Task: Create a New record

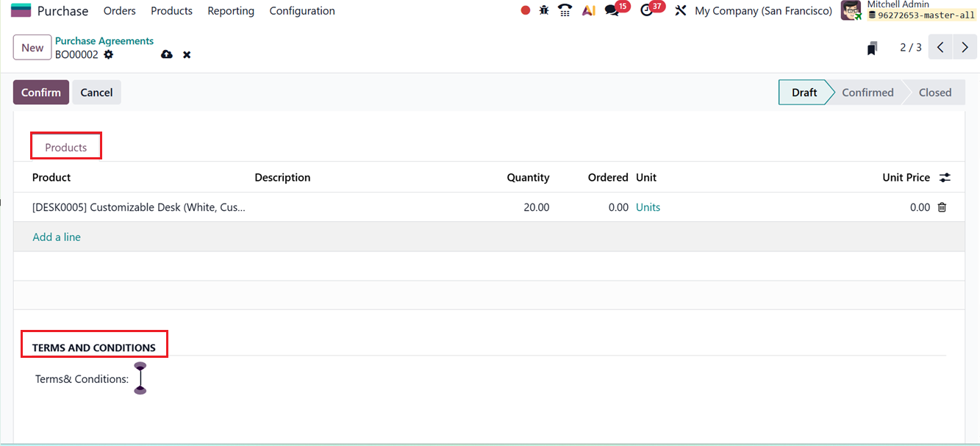Action: coord(32,48)
